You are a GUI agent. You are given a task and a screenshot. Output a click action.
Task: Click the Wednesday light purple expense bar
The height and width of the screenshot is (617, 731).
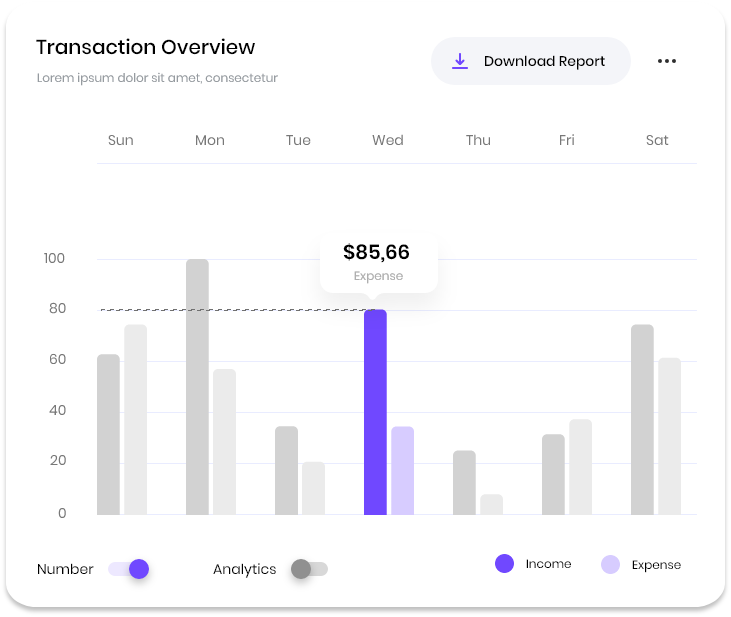click(x=402, y=470)
